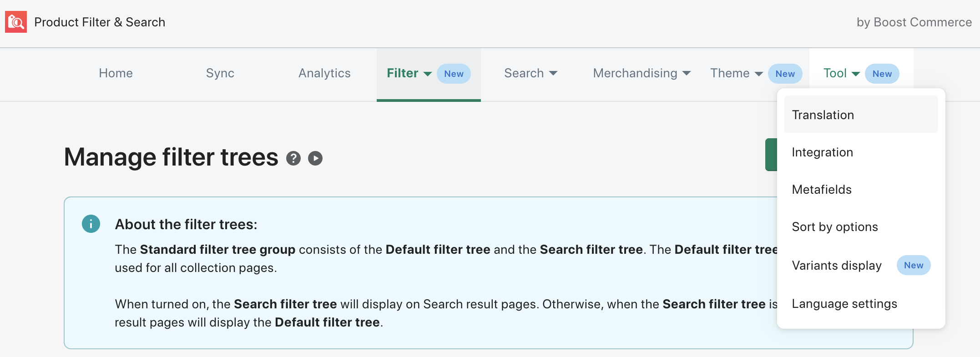Open the Search dropdown arrow
The width and height of the screenshot is (980, 357).
point(553,73)
